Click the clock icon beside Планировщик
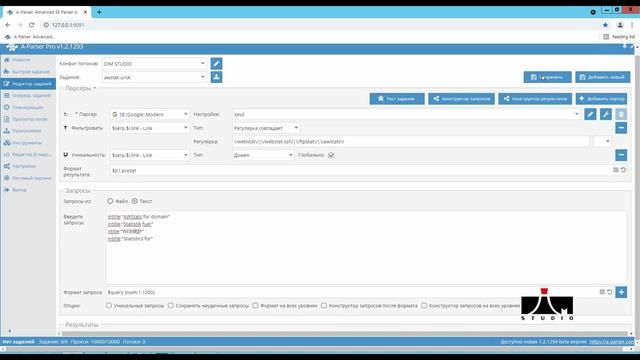 7,107
